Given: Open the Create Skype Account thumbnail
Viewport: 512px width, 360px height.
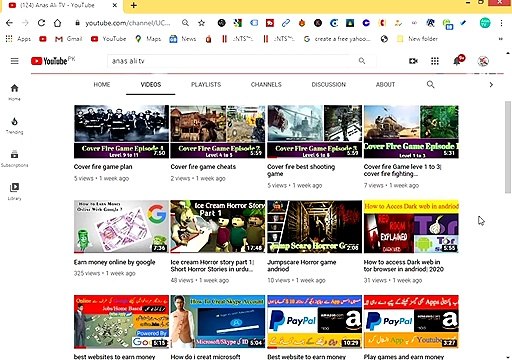Looking at the screenshot, I should click(x=218, y=322).
